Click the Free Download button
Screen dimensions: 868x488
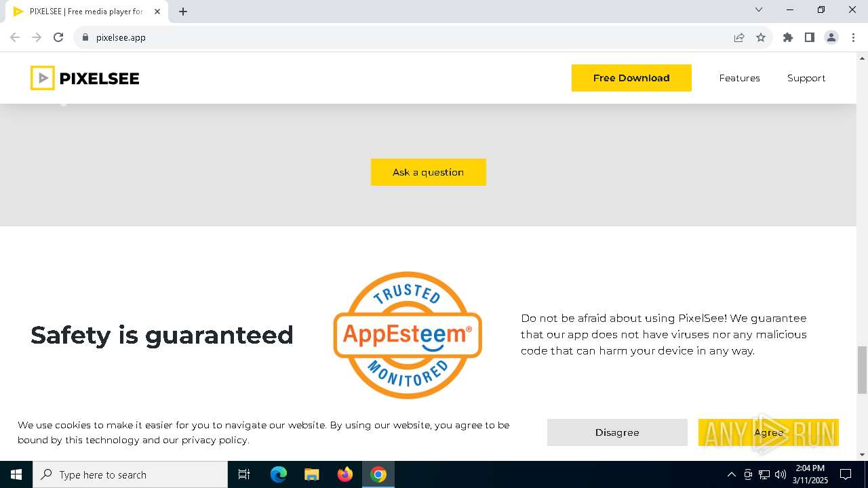click(x=631, y=78)
